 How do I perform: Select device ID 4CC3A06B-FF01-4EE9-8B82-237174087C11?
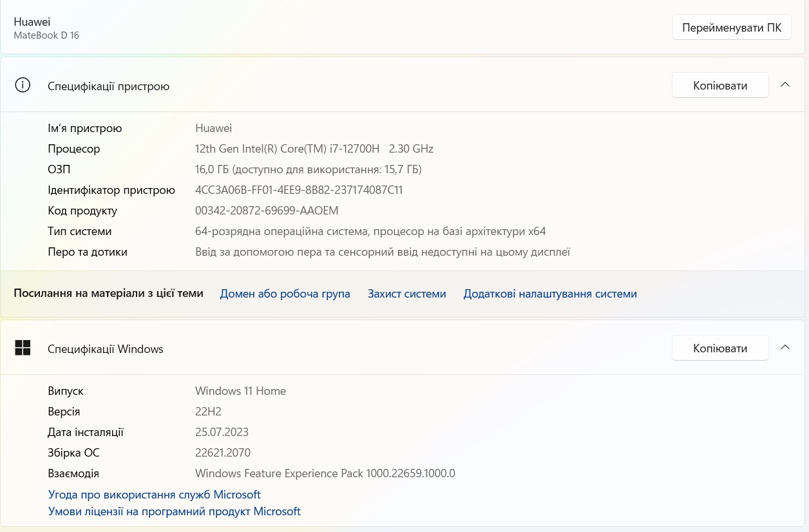point(299,190)
